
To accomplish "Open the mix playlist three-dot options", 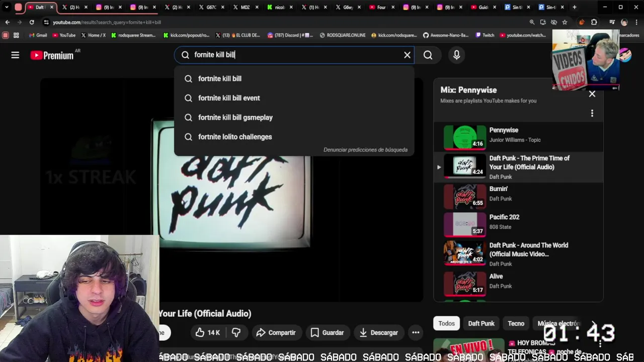I will 592,113.
